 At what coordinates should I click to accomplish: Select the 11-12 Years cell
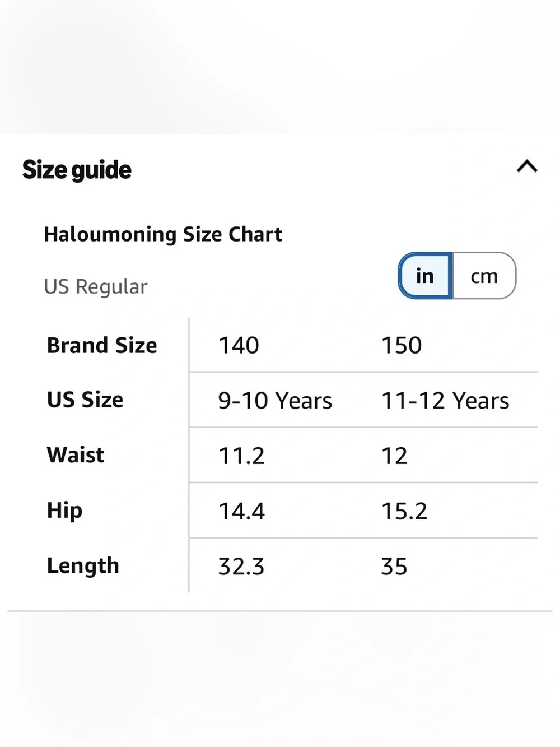(x=445, y=401)
